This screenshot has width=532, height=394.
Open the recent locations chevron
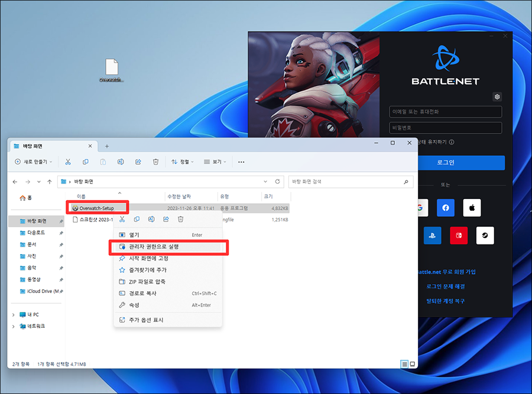pyautogui.click(x=39, y=182)
